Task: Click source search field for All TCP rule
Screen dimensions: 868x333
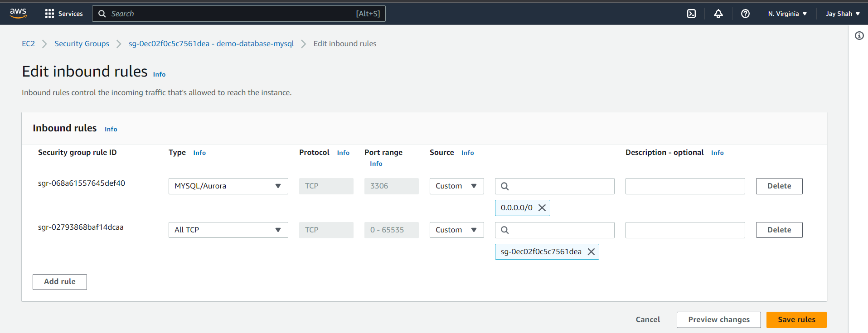Action: click(x=555, y=230)
